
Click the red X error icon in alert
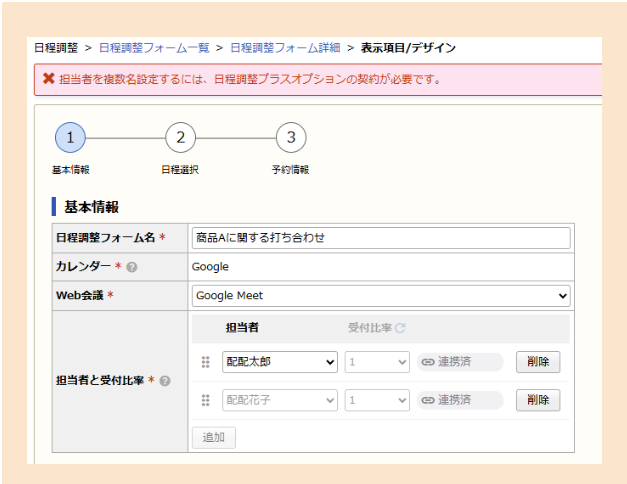pos(49,78)
